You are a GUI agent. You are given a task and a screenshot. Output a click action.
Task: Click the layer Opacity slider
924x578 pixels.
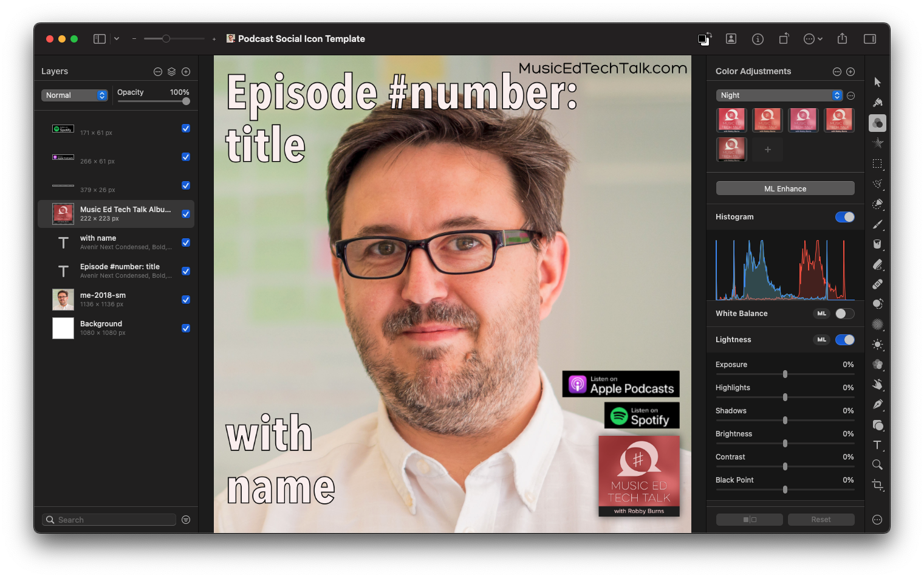click(154, 101)
